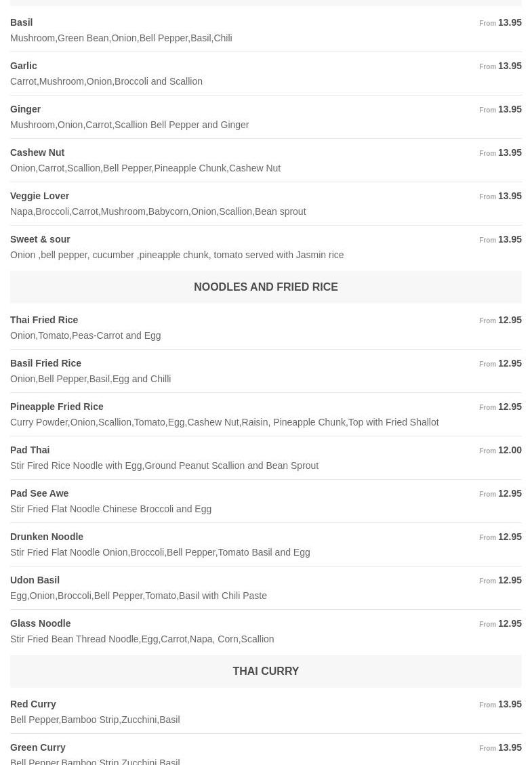The height and width of the screenshot is (765, 532).
Task: Select the Basil entree menu item
Action: (x=22, y=22)
